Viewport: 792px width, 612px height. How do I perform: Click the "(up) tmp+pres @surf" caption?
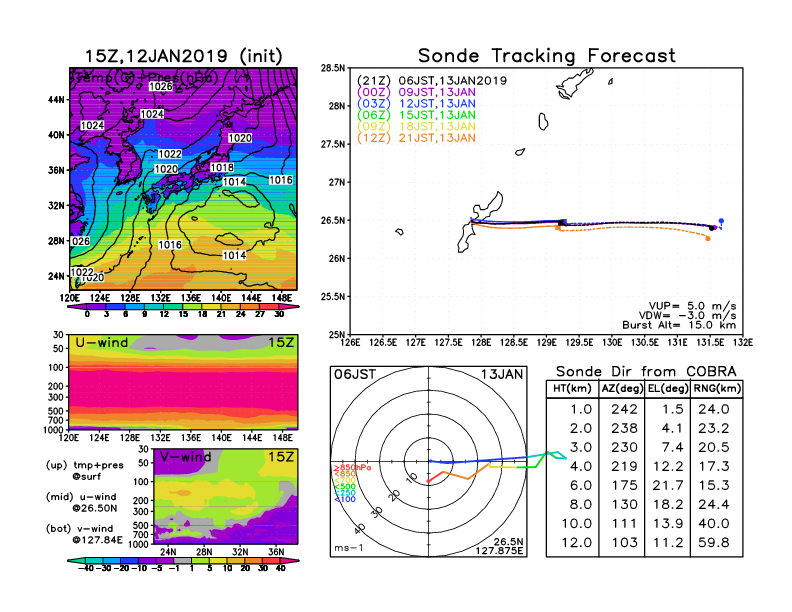pos(84,471)
